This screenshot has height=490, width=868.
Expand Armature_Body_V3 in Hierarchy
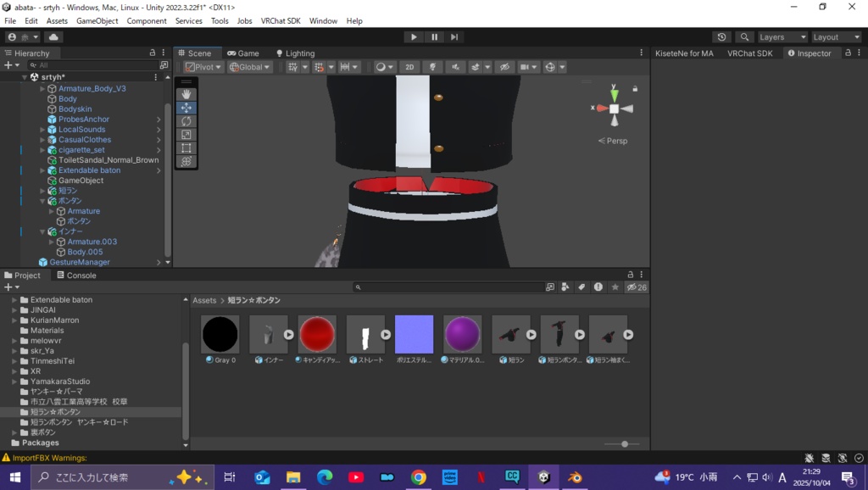pyautogui.click(x=42, y=88)
